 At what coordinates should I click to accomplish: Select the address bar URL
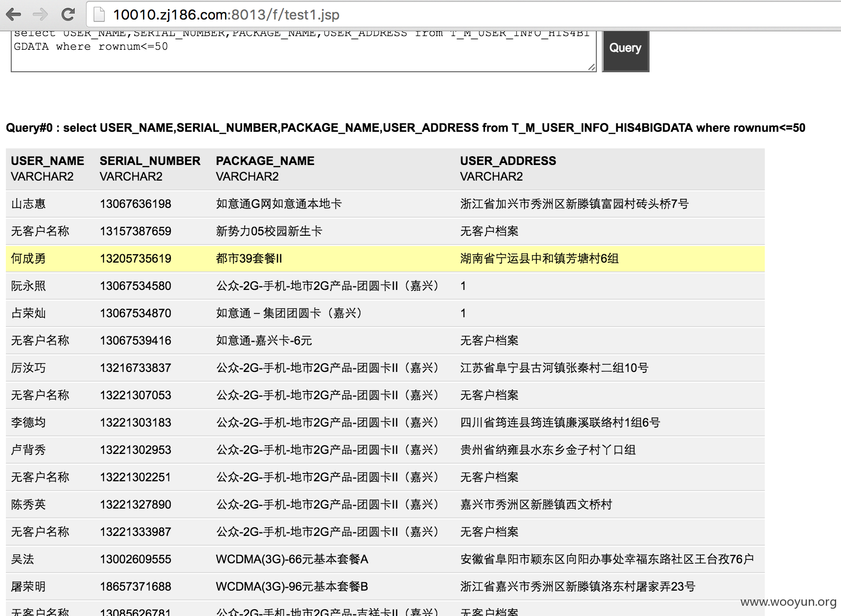point(226,15)
